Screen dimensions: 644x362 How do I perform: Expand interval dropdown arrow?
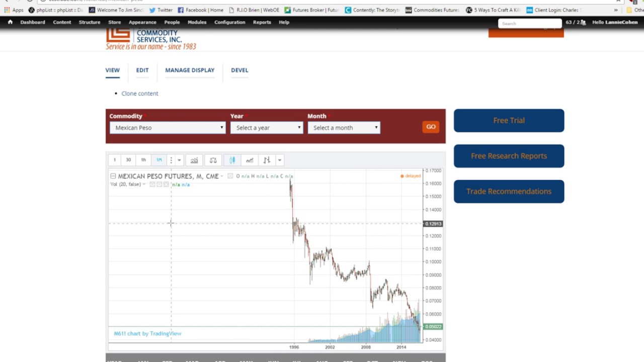179,160
